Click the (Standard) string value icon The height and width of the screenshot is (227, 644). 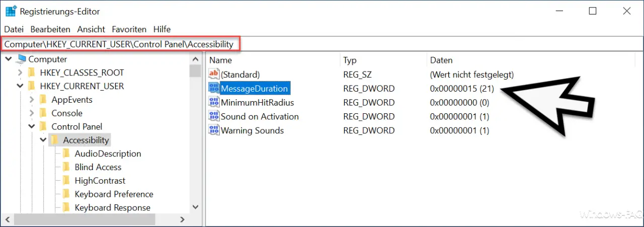[x=214, y=74]
